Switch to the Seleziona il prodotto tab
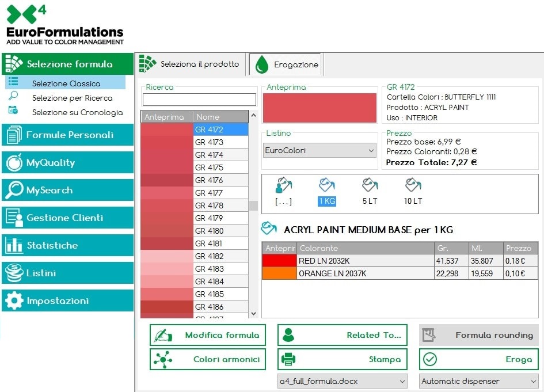Image resolution: width=544 pixels, height=392 pixels. [190, 64]
